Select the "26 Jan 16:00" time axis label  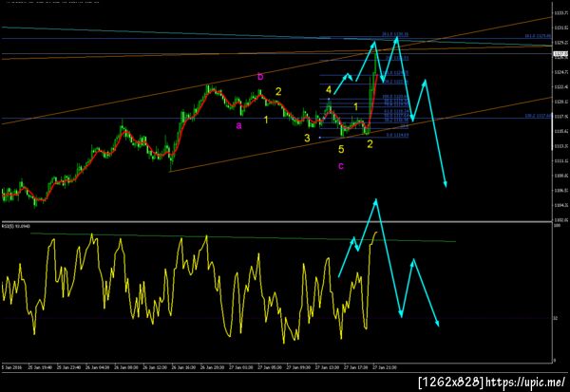click(183, 367)
